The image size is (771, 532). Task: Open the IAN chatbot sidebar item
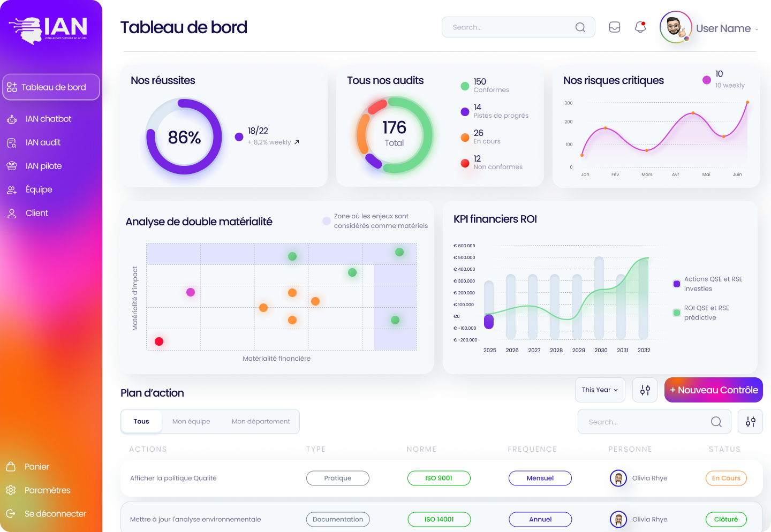(48, 119)
